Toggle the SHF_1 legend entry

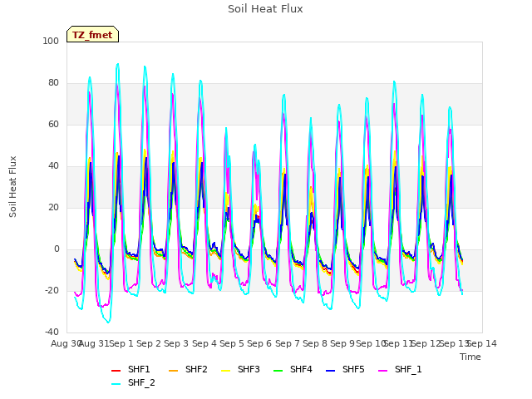point(400,369)
